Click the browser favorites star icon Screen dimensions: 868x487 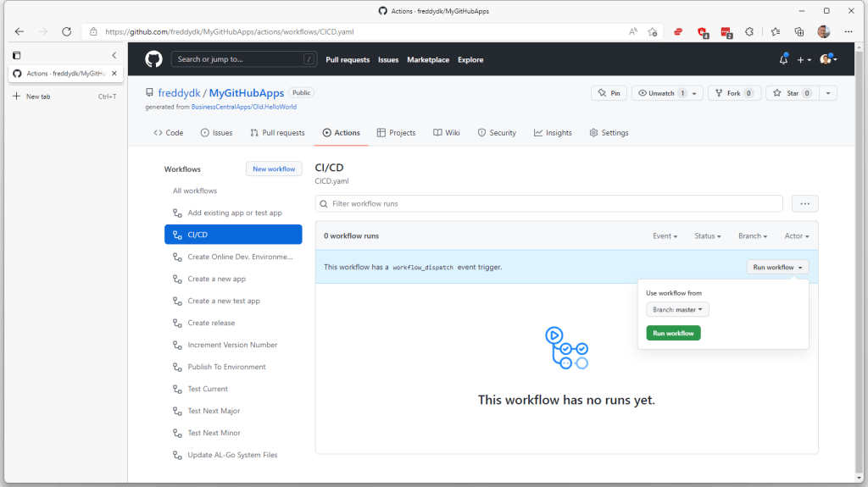pos(653,31)
